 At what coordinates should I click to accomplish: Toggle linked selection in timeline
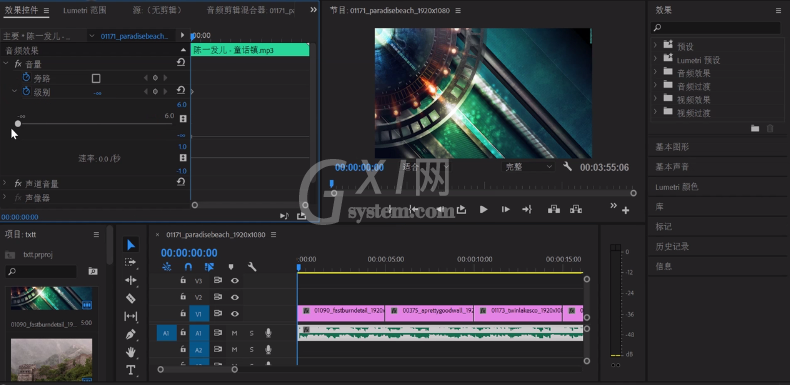coord(210,267)
